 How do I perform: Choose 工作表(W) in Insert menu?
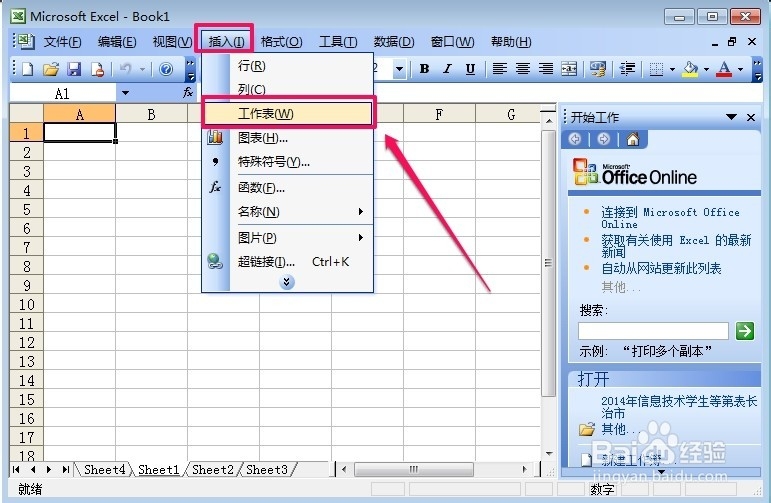[x=288, y=114]
